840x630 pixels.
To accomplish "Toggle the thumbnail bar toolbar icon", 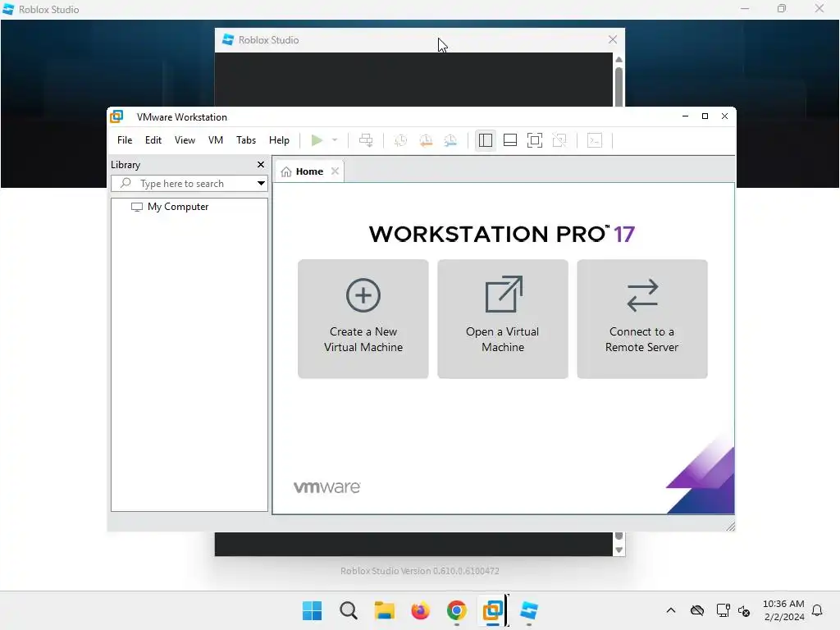I will 510,140.
